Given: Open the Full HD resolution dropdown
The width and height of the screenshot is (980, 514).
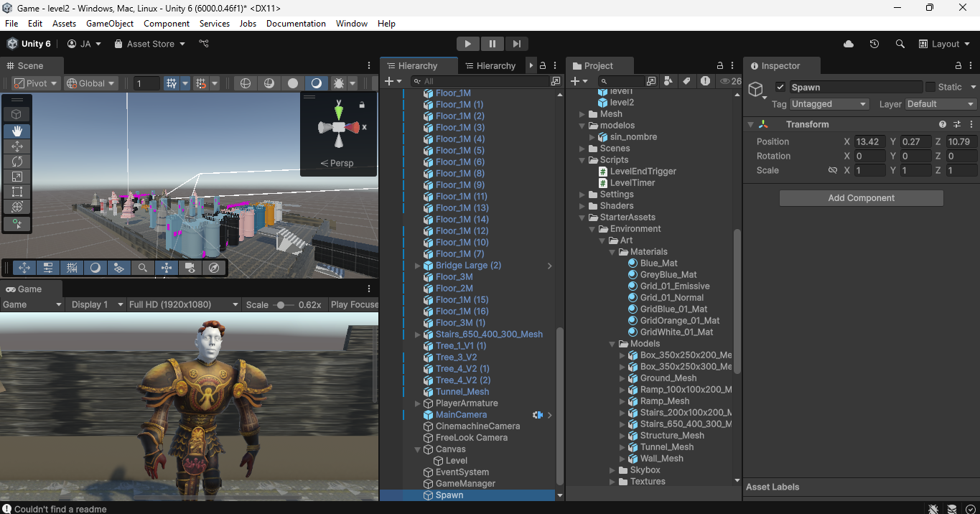Looking at the screenshot, I should pos(184,304).
